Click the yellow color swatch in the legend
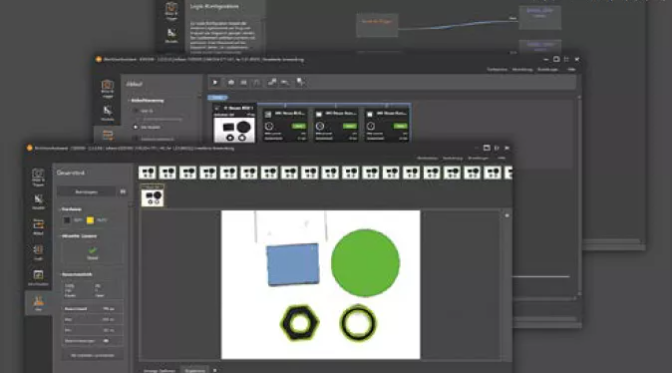This screenshot has width=672, height=373. tap(90, 220)
